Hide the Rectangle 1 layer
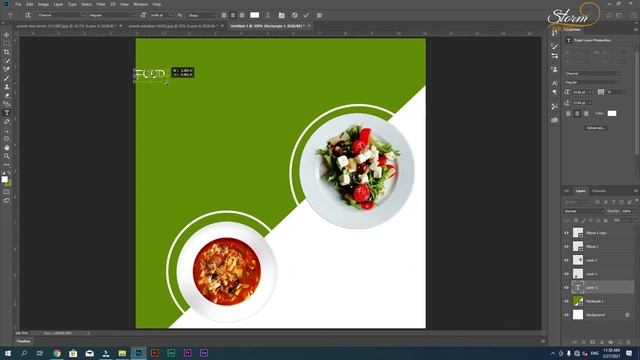Viewport: 640px width, 360px height. (567, 301)
